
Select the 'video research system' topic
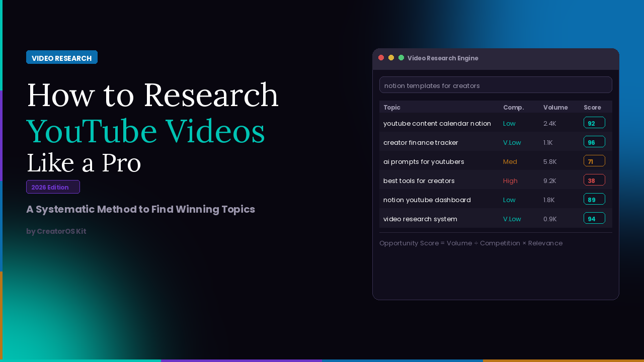[x=420, y=219]
